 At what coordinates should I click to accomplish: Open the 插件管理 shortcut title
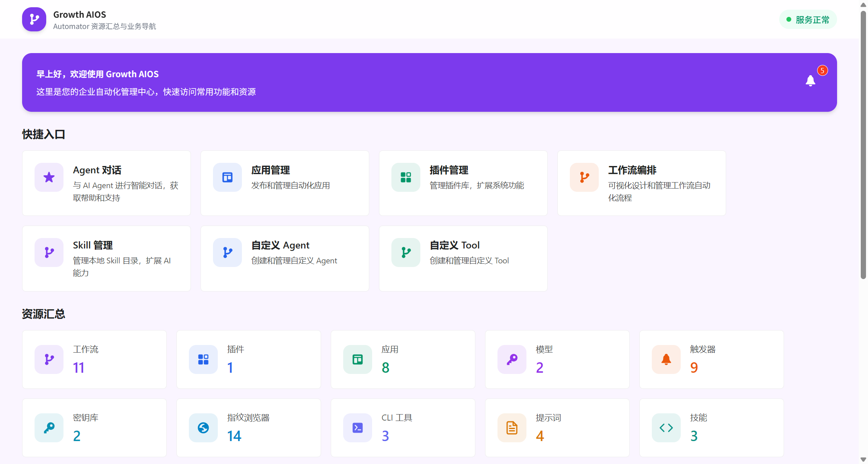pyautogui.click(x=449, y=170)
